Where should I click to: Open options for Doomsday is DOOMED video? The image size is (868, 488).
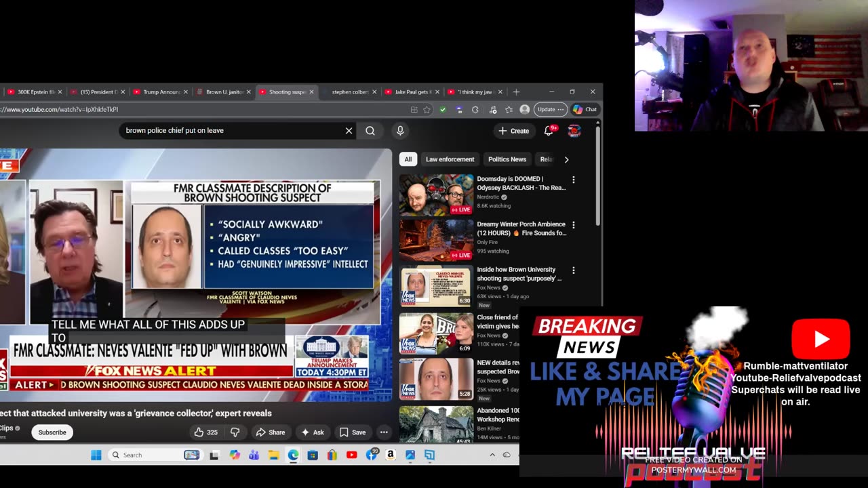pyautogui.click(x=574, y=180)
